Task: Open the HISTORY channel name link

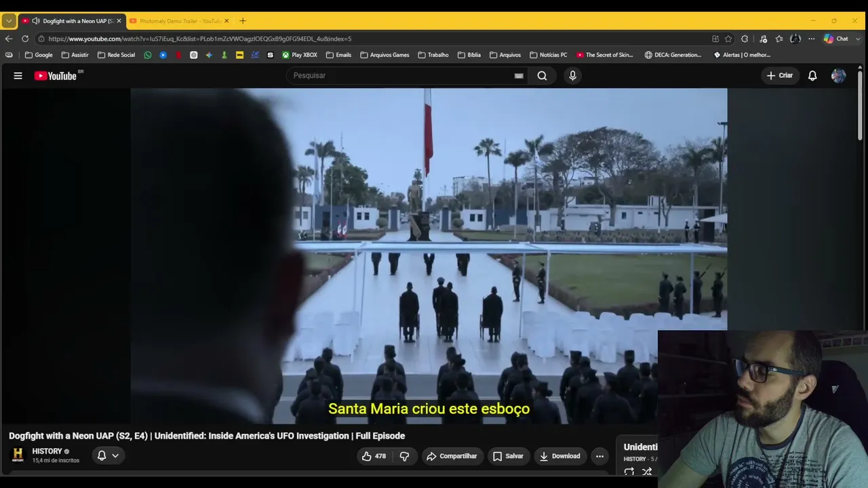Action: [x=47, y=451]
